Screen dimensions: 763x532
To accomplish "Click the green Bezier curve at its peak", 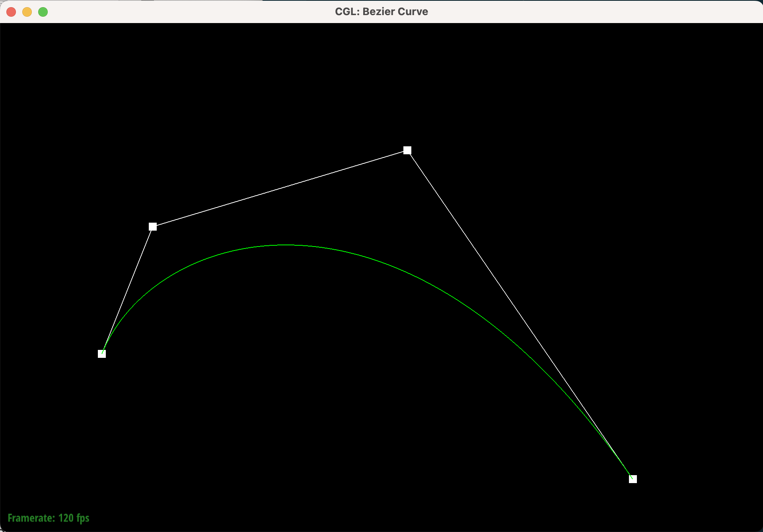I will tap(285, 245).
